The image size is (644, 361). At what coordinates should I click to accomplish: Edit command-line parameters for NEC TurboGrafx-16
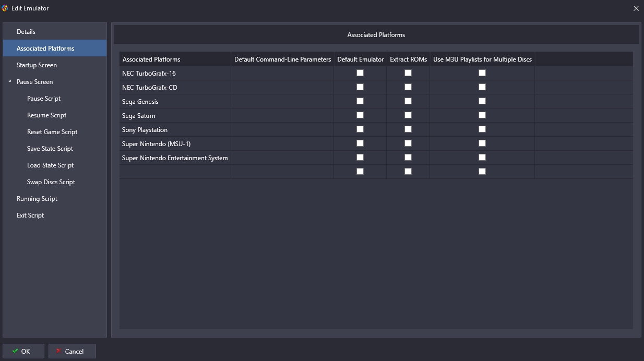click(282, 73)
